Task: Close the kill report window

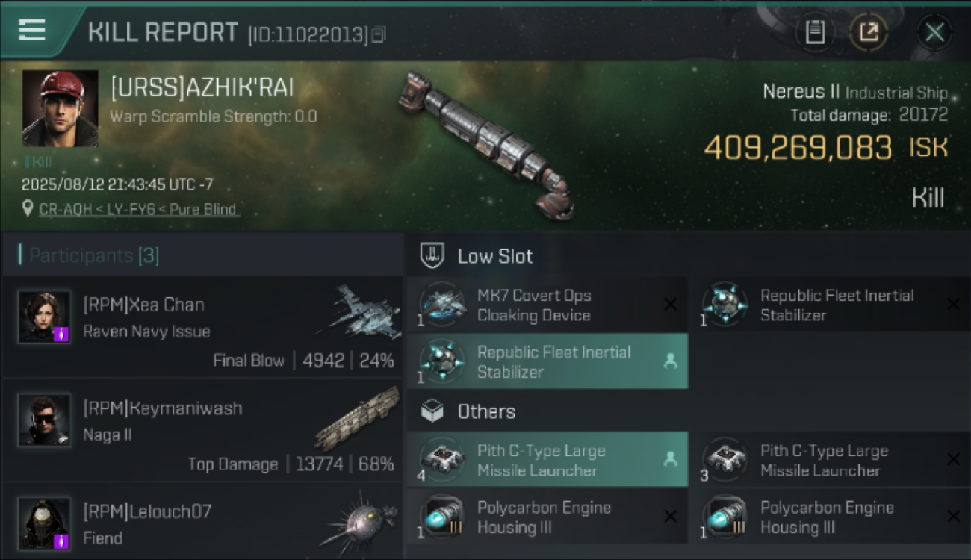Action: point(934,32)
